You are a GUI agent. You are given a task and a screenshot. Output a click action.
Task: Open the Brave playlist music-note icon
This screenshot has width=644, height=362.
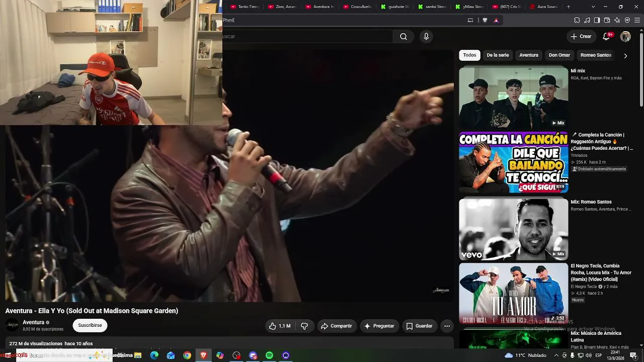(587, 20)
